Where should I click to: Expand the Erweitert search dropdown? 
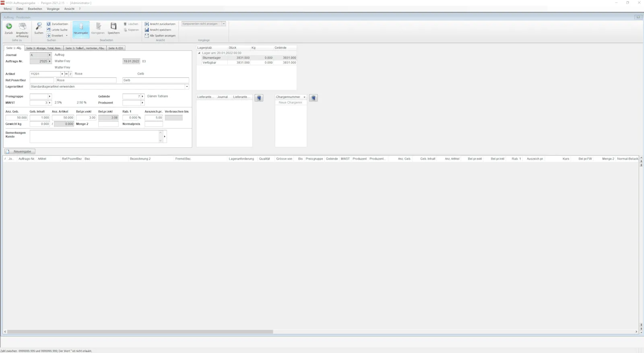[67, 35]
